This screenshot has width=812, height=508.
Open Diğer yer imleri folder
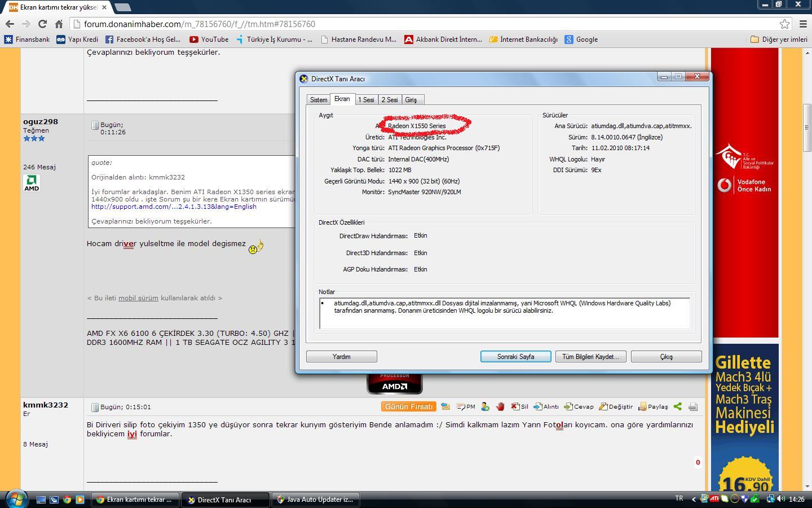(x=779, y=40)
